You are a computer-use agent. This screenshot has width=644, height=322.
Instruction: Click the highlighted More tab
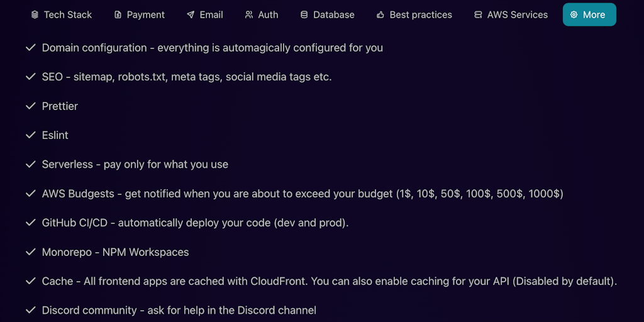pos(589,14)
